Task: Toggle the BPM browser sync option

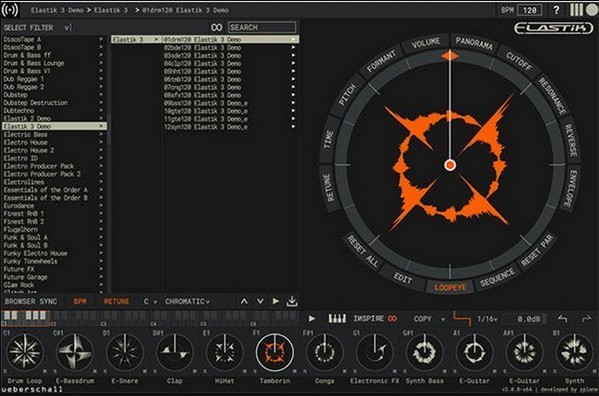Action: 80,301
